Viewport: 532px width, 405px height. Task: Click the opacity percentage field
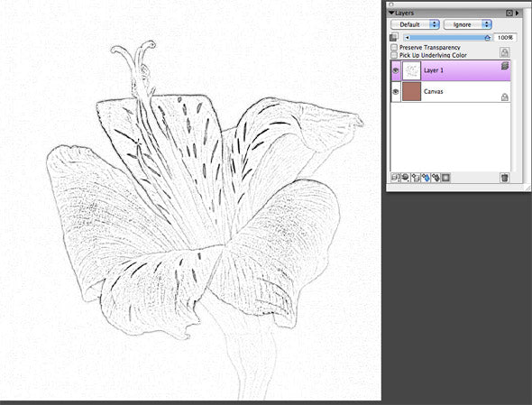pyautogui.click(x=505, y=38)
